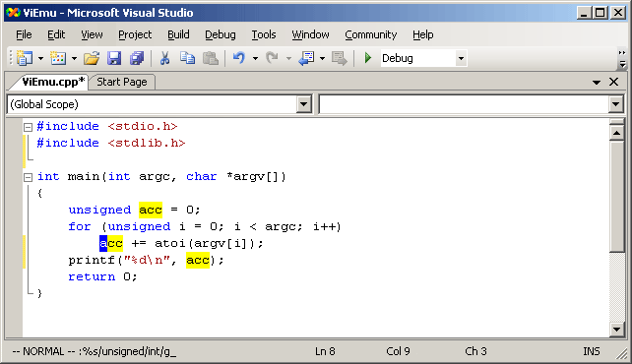Click the Add New Item toolbar icon
Image resolution: width=632 pixels, height=364 pixels.
[x=58, y=58]
